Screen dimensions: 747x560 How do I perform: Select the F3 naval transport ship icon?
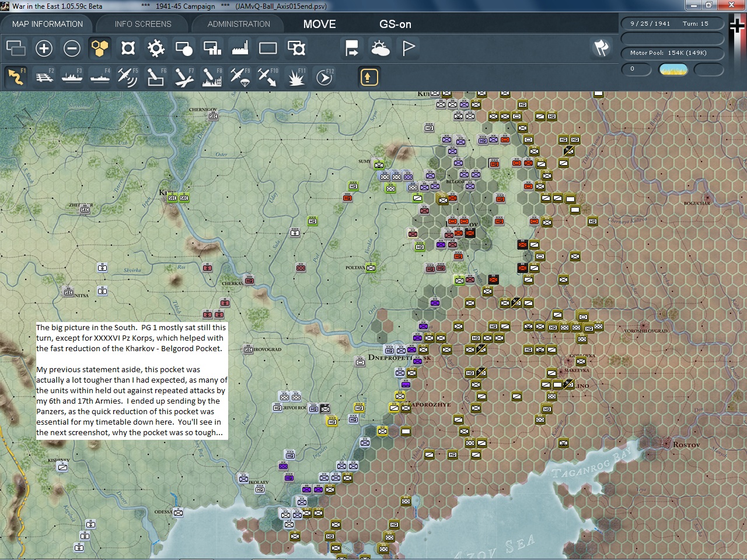(72, 76)
